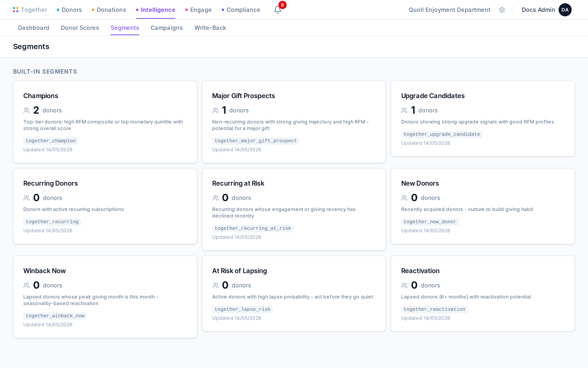Screen dimensions: 588x368
Task: Click the Docs Admin user name
Action: 538,10
